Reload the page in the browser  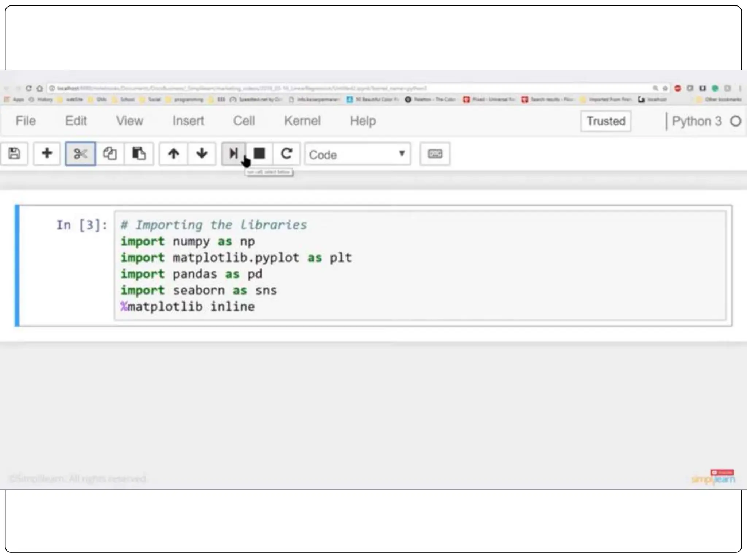pyautogui.click(x=29, y=88)
